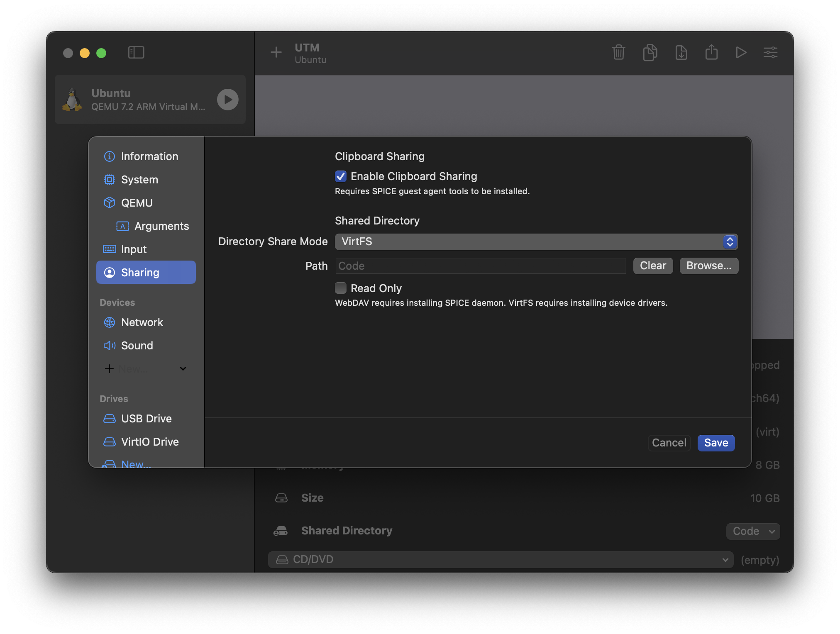Start the VM with the toolbar play icon
Image resolution: width=840 pixels, height=634 pixels.
pyautogui.click(x=741, y=52)
